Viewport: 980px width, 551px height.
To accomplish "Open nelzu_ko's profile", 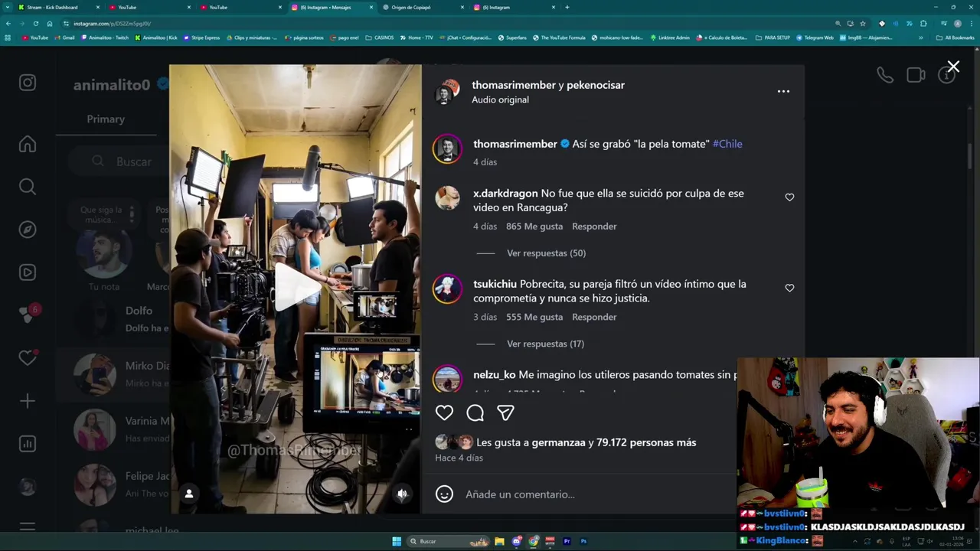I will coord(495,375).
